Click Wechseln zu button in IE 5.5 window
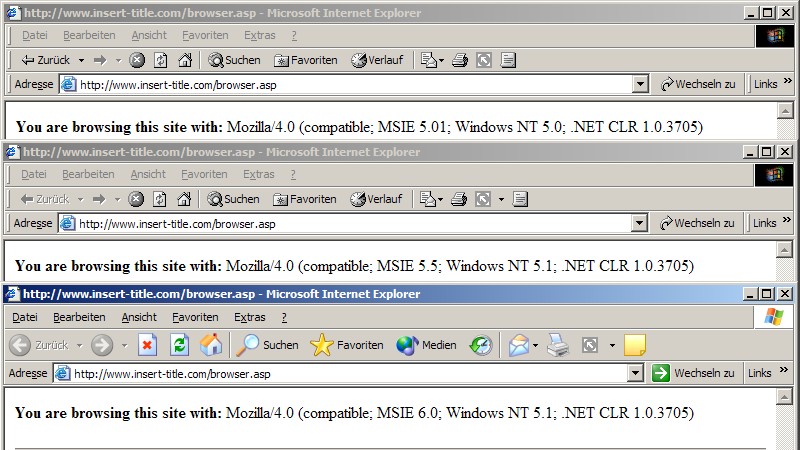This screenshot has width=800, height=450. pyautogui.click(x=697, y=223)
